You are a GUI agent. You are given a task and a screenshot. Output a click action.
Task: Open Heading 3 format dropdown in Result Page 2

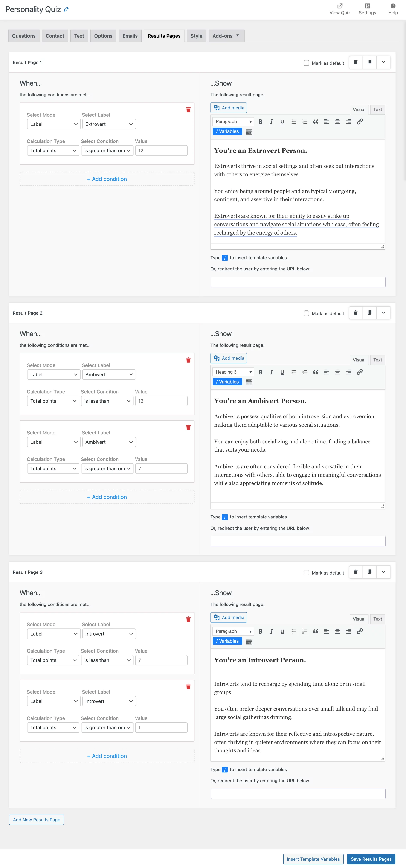(233, 372)
